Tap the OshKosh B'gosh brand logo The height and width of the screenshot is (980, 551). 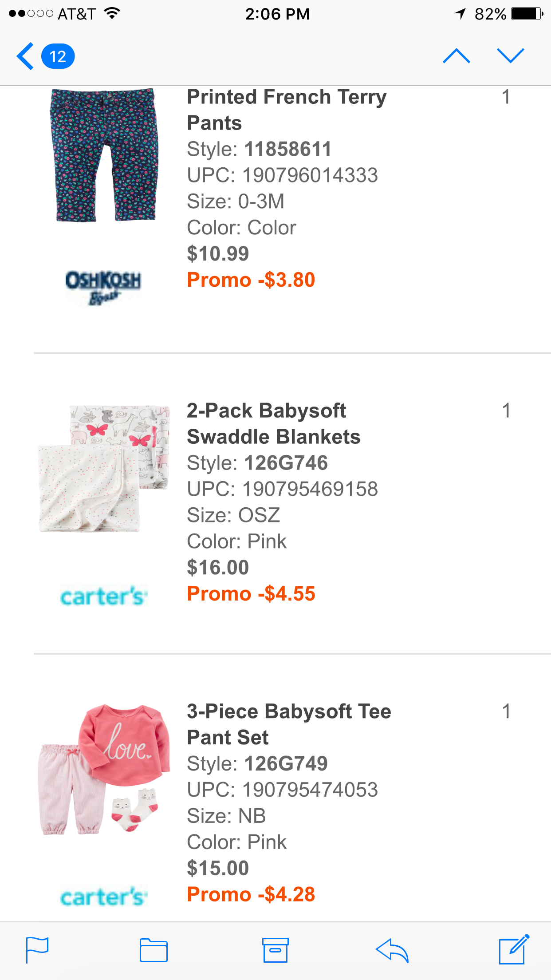103,287
